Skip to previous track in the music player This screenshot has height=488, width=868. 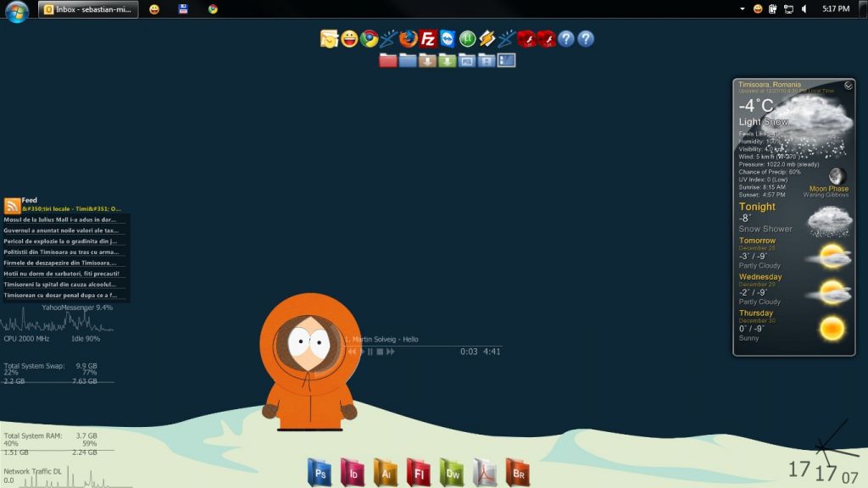(352, 352)
